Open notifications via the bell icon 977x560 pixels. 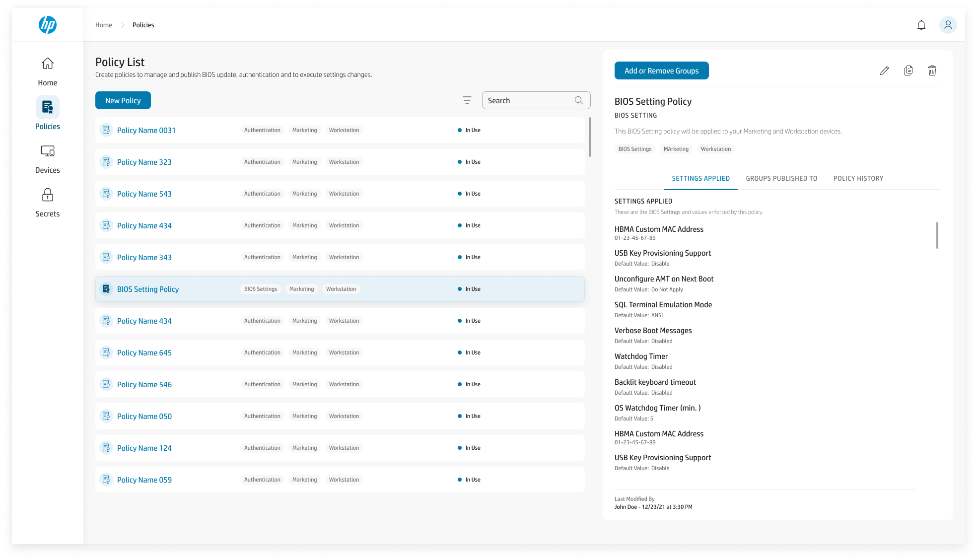[x=921, y=24]
